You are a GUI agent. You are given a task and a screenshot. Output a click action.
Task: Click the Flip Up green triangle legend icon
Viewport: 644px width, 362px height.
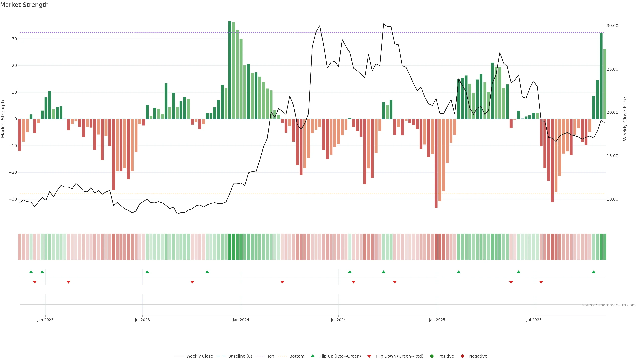tap(312, 356)
